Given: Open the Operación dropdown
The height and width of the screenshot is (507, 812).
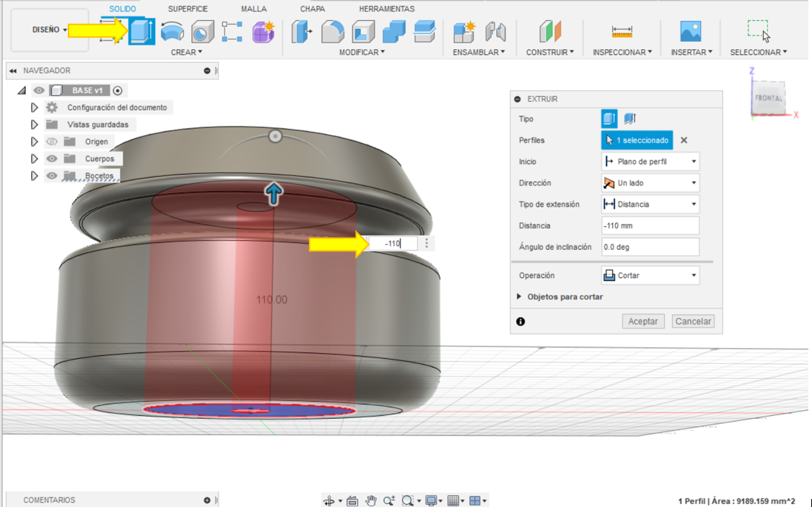Looking at the screenshot, I should pos(650,275).
